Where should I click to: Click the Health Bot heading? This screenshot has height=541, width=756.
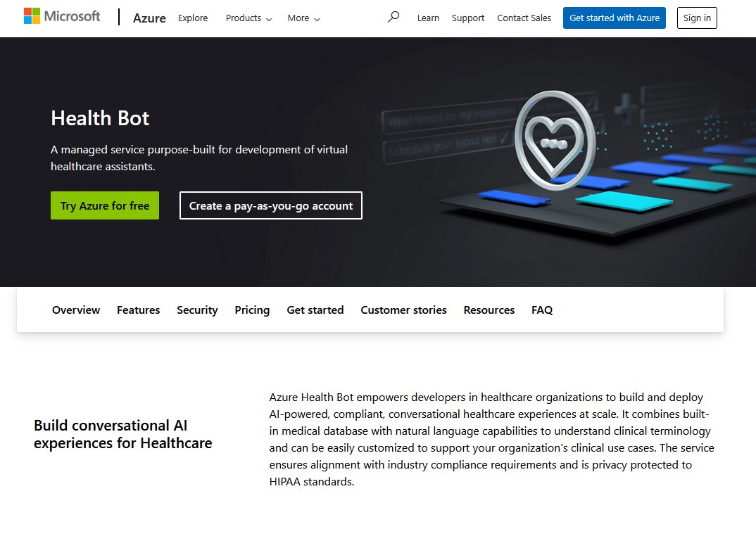(x=100, y=118)
